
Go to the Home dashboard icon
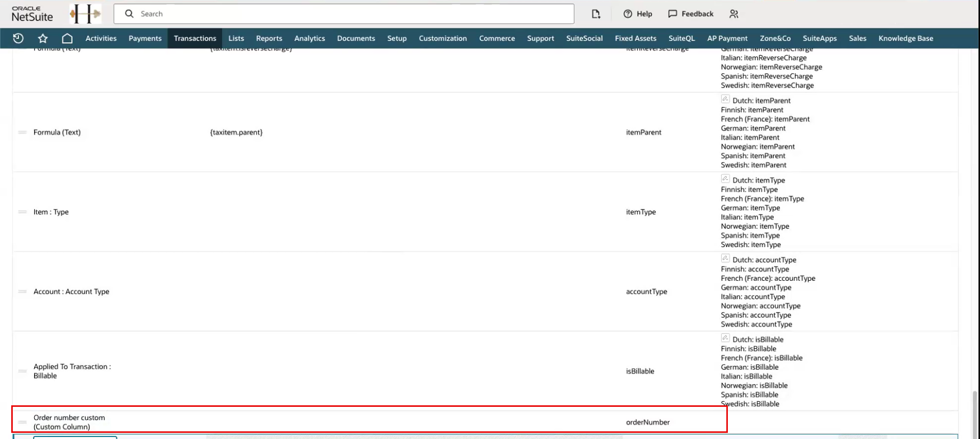[x=67, y=38]
